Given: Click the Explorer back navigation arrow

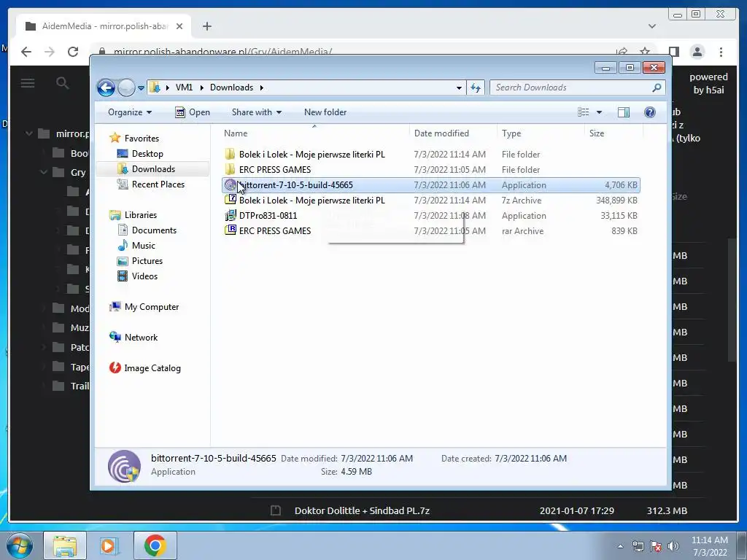Looking at the screenshot, I should (106, 87).
